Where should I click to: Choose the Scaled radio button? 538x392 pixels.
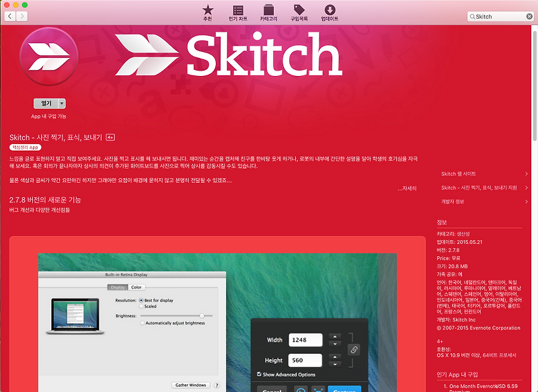(x=141, y=306)
